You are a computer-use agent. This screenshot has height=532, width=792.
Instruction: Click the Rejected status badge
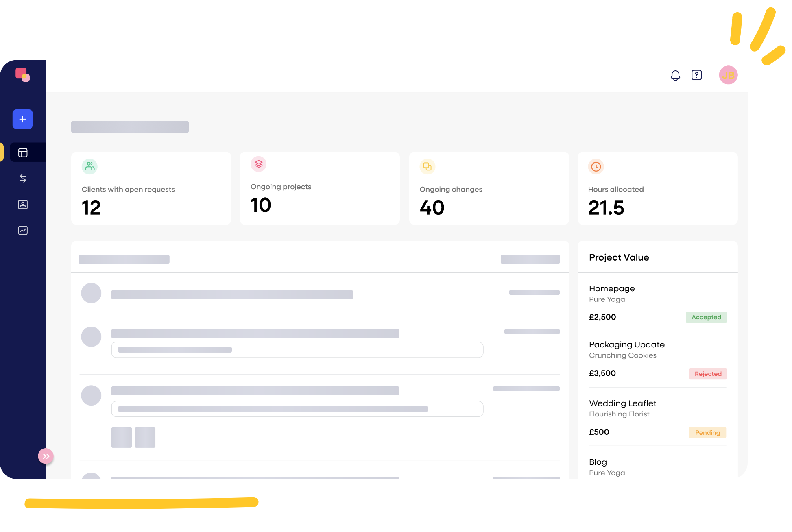tap(707, 374)
